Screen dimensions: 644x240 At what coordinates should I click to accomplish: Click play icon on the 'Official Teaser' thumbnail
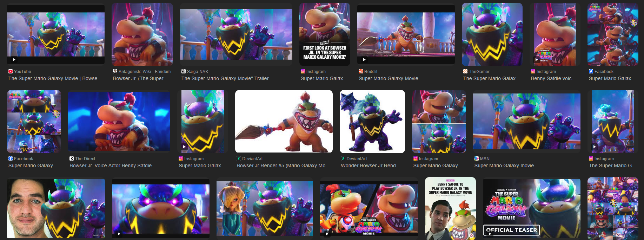point(490,234)
